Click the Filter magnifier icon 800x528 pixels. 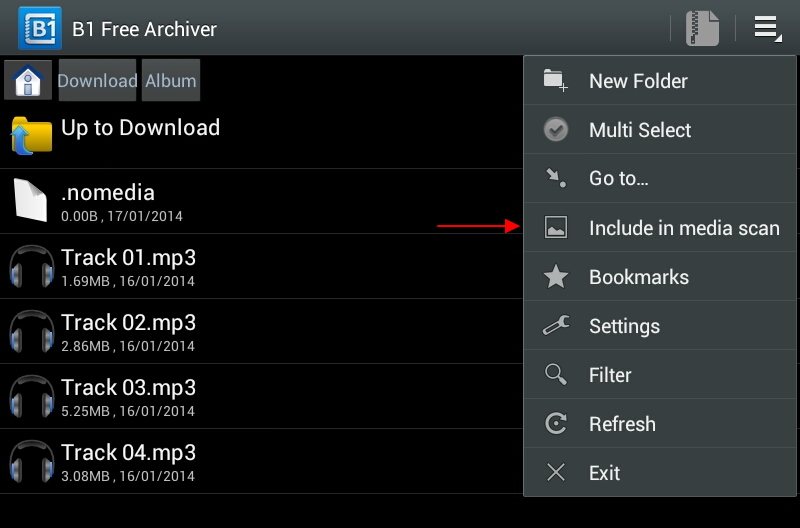click(556, 374)
